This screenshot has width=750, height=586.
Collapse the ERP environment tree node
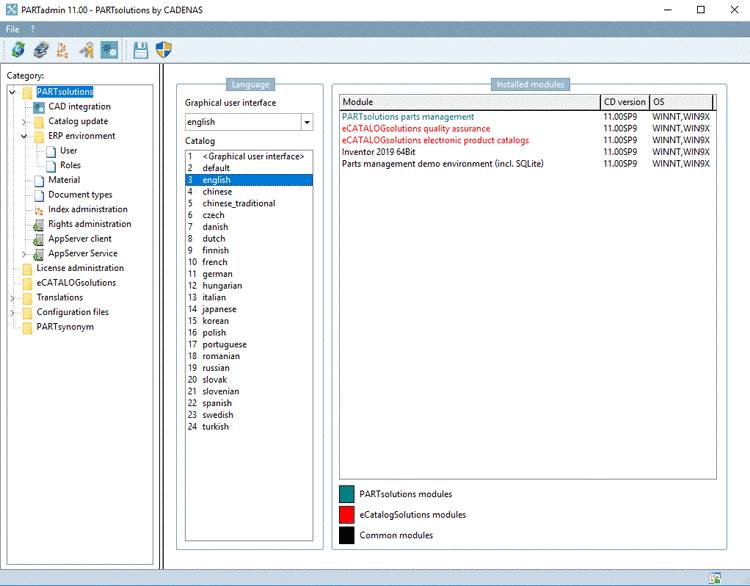(x=25, y=137)
